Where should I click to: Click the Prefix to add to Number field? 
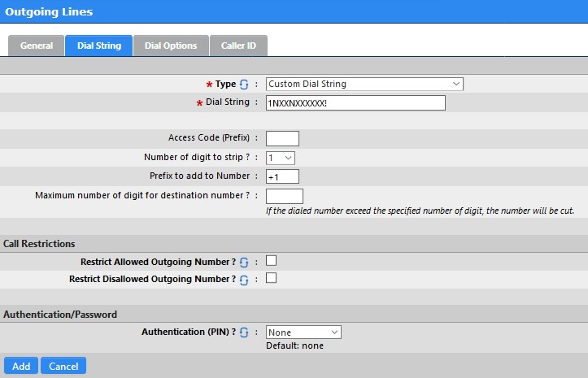(282, 176)
